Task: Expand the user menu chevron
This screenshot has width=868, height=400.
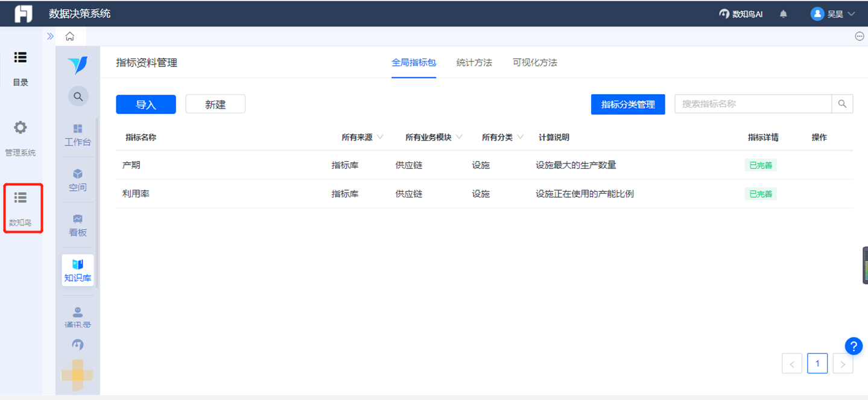Action: pyautogui.click(x=852, y=14)
